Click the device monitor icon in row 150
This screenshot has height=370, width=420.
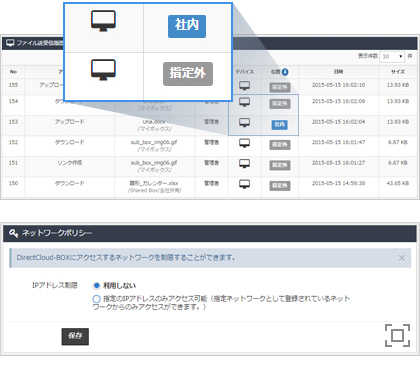(x=245, y=184)
